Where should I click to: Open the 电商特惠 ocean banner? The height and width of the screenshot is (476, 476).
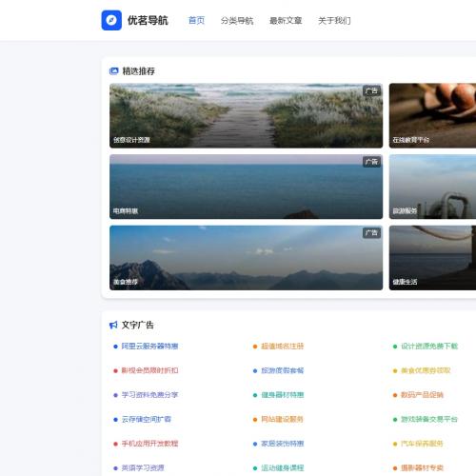pyautogui.click(x=246, y=187)
